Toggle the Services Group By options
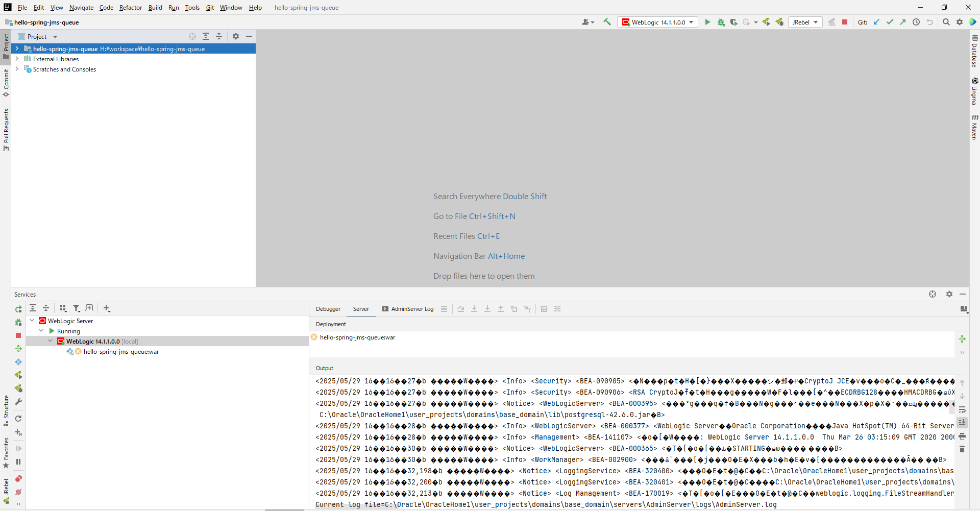Viewport: 980px width, 511px height. (63, 308)
